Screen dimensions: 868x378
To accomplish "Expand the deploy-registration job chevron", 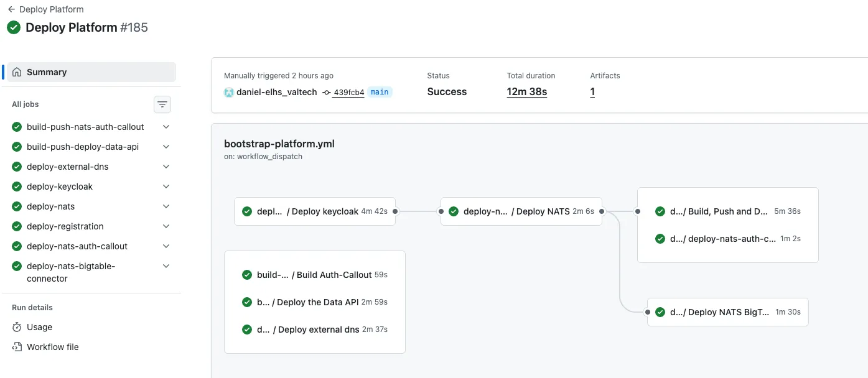I will 166,226.
